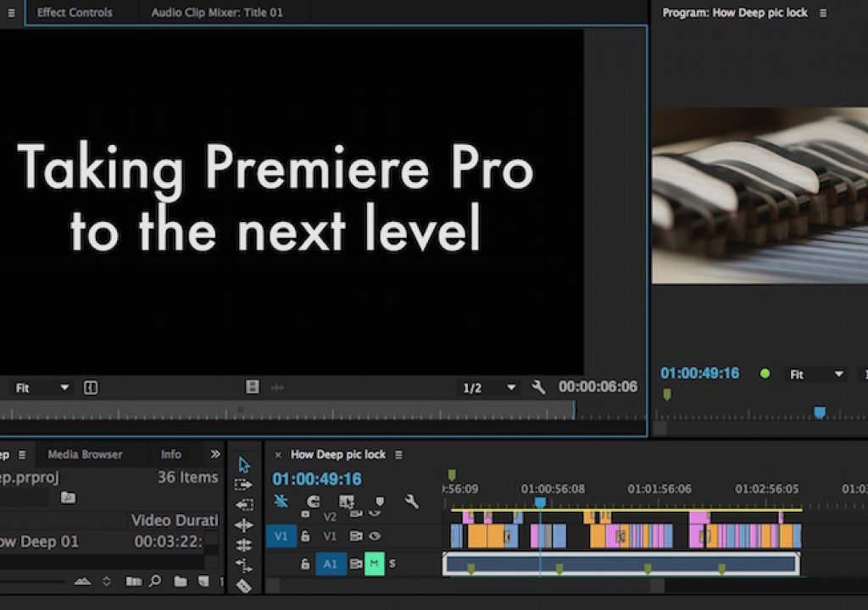Click green marker under Program timecode
Screen dimensions: 868x610
[x=667, y=394]
